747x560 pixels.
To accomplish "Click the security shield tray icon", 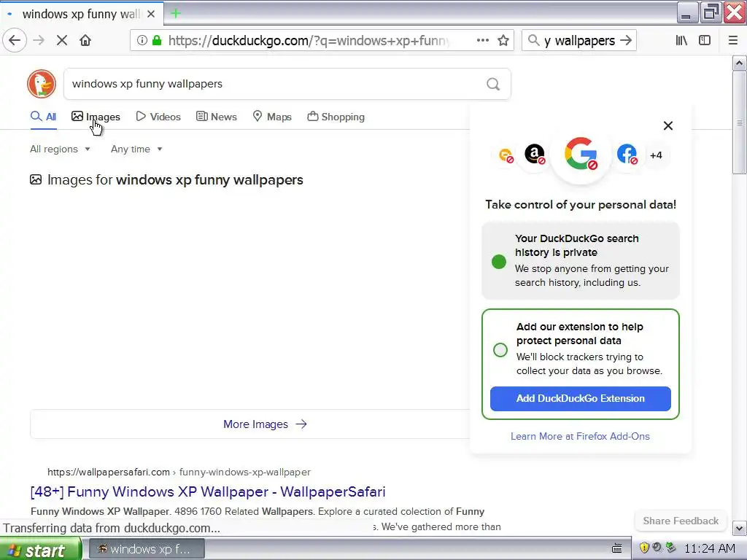I will tap(644, 548).
